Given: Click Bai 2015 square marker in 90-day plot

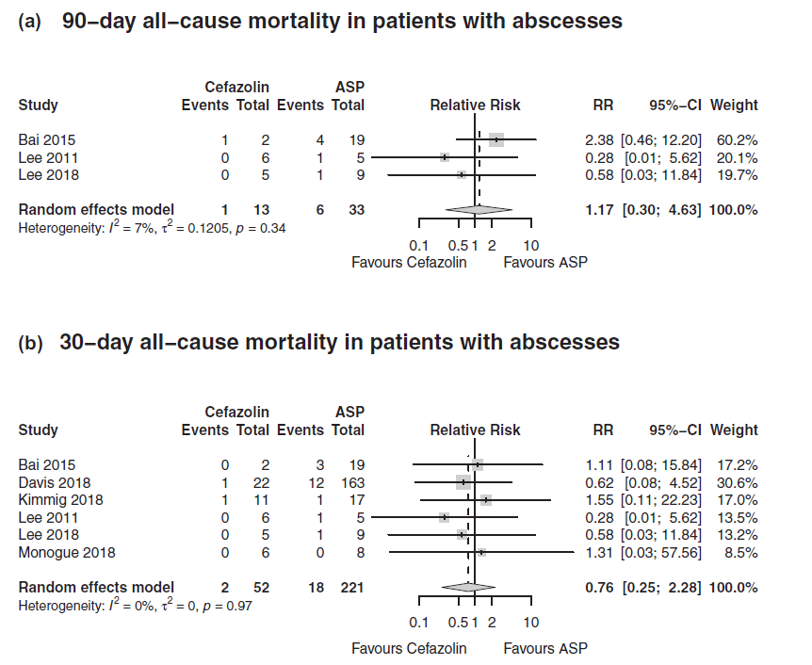Looking at the screenshot, I should coord(496,140).
